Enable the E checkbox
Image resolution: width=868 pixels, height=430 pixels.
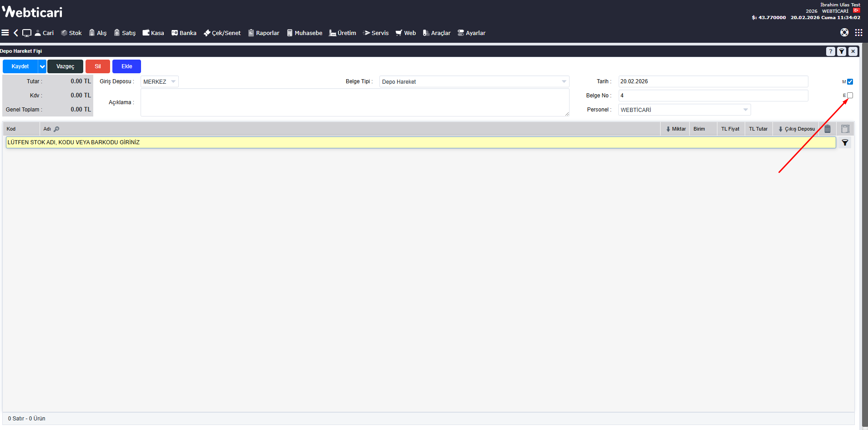[x=850, y=96]
